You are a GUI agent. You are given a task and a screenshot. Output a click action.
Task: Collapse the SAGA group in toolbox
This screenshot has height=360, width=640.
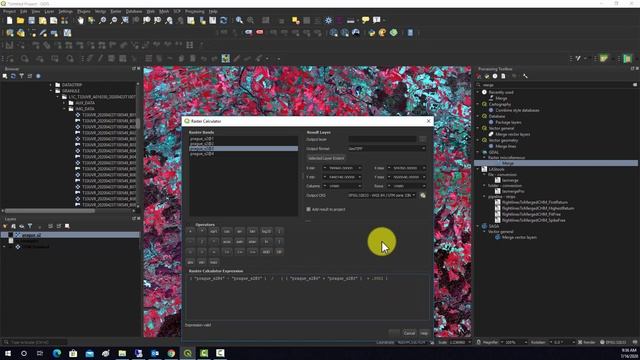(478, 226)
